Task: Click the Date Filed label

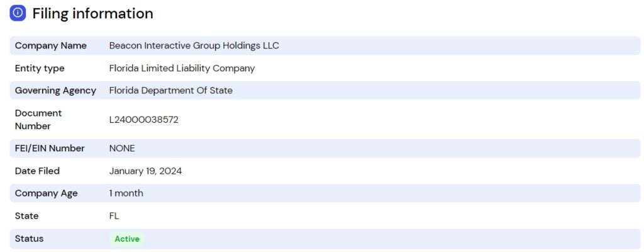Action: pos(37,171)
